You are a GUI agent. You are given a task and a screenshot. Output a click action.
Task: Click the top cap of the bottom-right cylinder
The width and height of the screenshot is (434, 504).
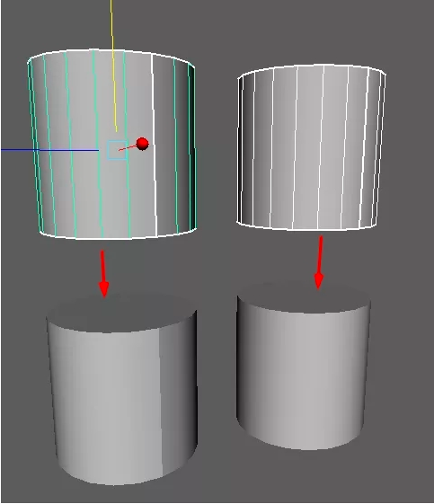pyautogui.click(x=304, y=296)
